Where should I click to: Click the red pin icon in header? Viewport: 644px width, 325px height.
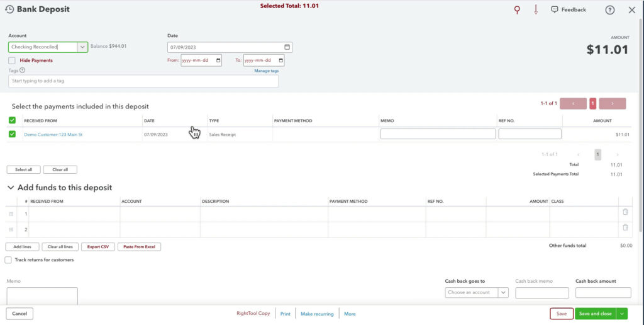point(517,10)
